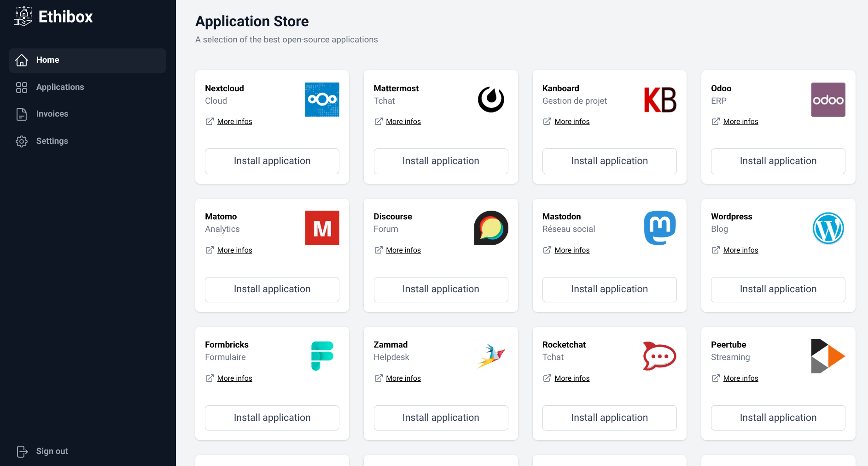Click the Zammad bird logo

pos(491,356)
